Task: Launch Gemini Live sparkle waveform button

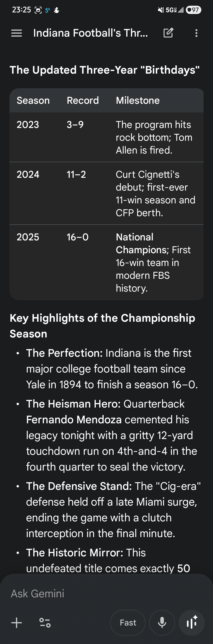Action: [x=192, y=623]
